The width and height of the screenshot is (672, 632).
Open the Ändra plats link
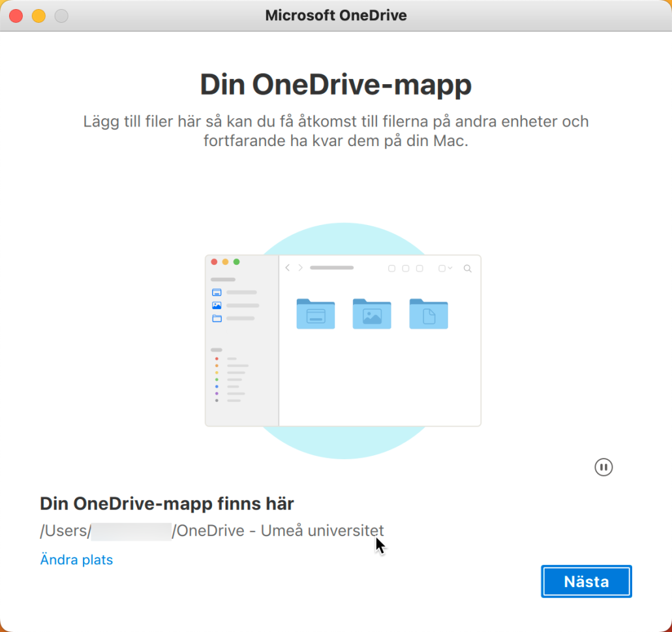pos(76,560)
